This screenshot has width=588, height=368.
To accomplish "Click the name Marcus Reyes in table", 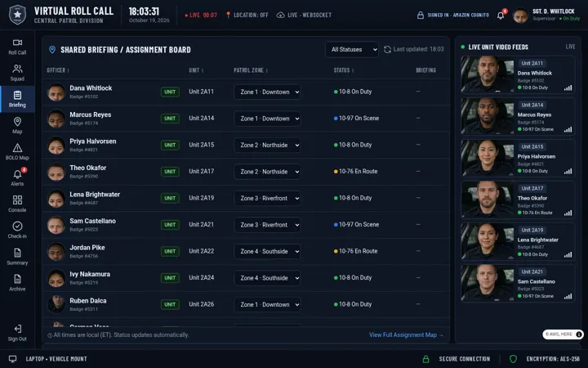I will pyautogui.click(x=91, y=114).
